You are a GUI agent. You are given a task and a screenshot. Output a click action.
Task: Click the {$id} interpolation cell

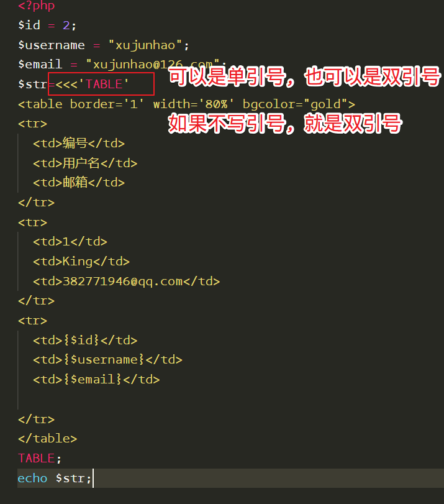coord(85,340)
